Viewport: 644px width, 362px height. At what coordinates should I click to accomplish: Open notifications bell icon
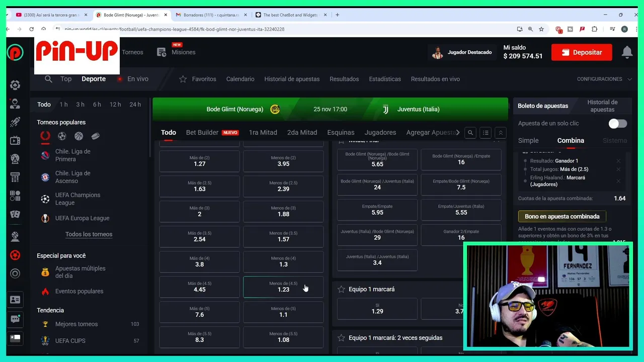click(627, 52)
